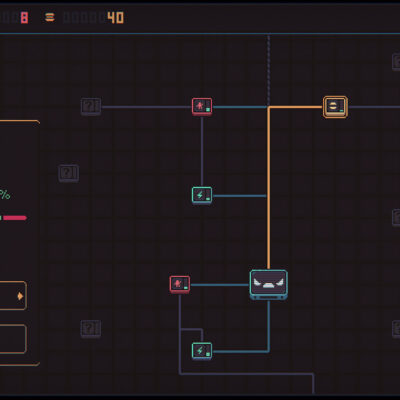Select the locked question-mark node beside the percent readout
This screenshot has width=400, height=400.
tap(69, 173)
